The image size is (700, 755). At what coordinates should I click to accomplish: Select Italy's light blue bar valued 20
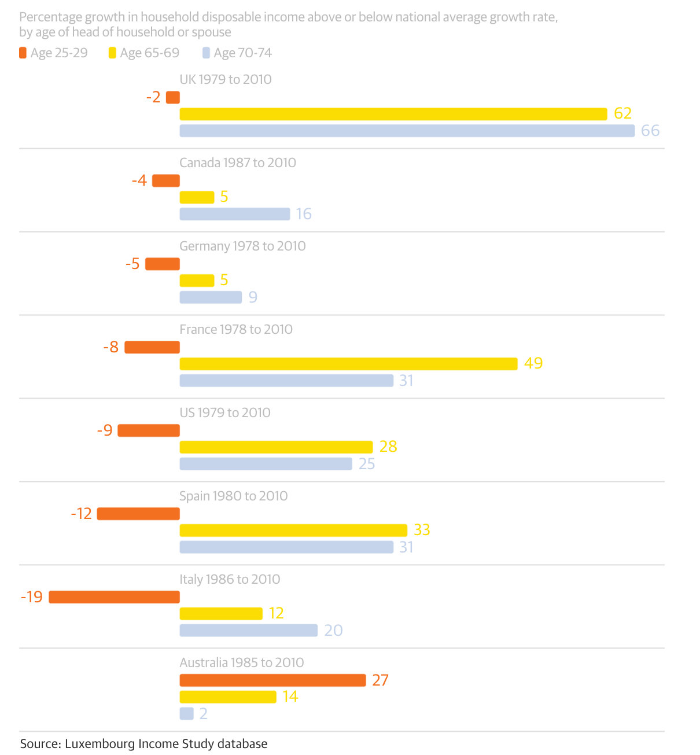click(x=248, y=631)
